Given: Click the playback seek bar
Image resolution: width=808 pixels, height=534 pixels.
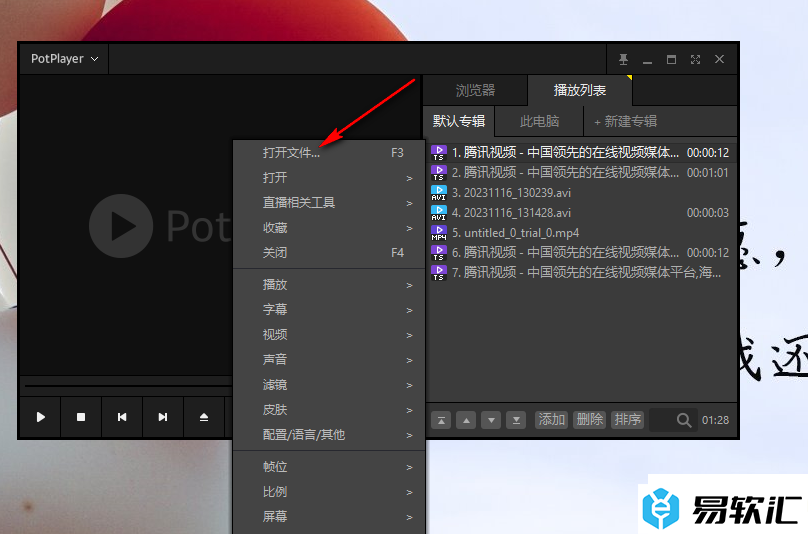Looking at the screenshot, I should click(x=127, y=386).
